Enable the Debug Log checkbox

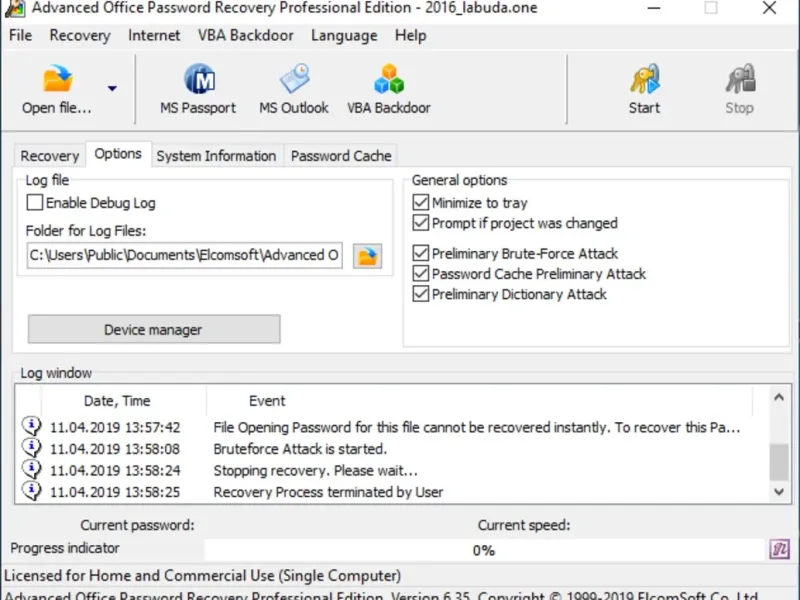[x=36, y=203]
